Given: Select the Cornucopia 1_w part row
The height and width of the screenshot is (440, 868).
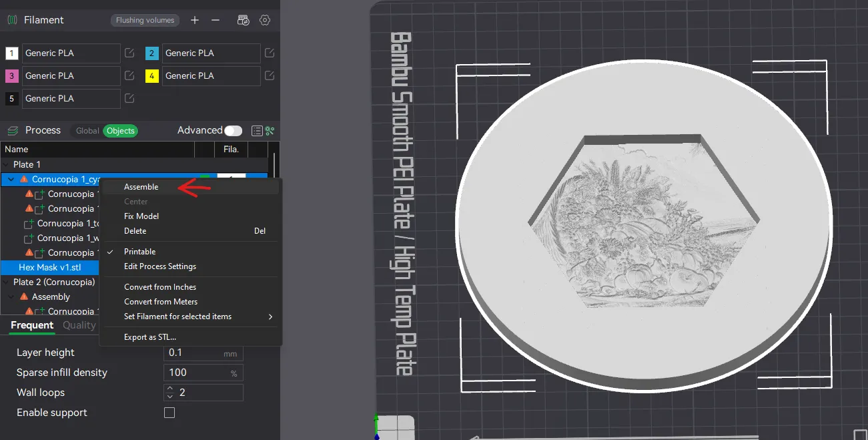Looking at the screenshot, I should pyautogui.click(x=51, y=238).
